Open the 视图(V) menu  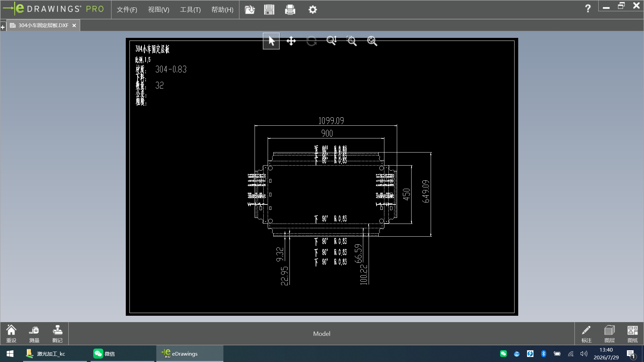(159, 10)
